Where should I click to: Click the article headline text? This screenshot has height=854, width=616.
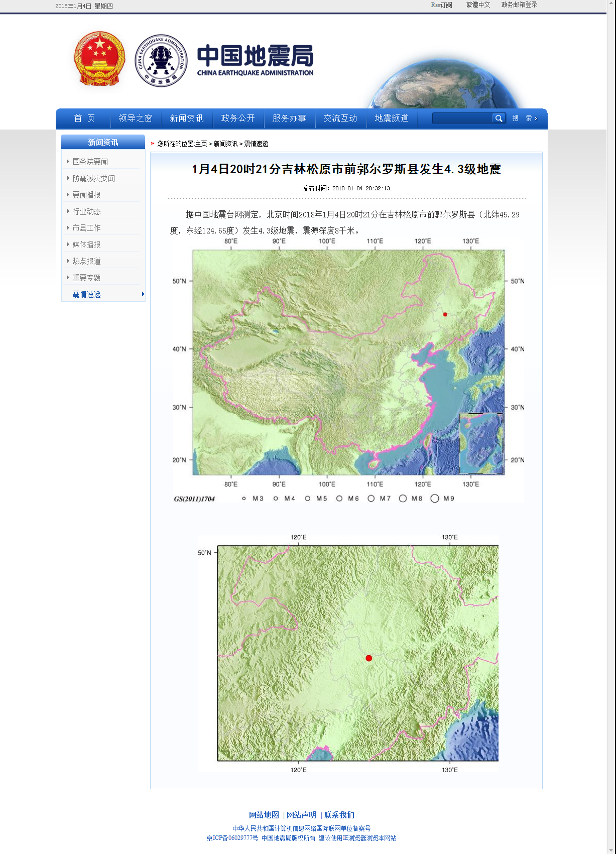coord(346,169)
